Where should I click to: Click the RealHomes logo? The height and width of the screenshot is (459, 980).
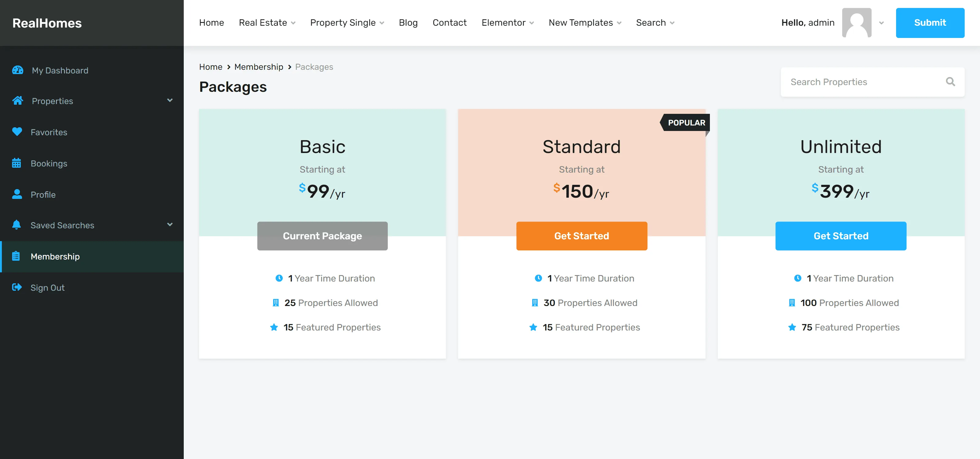[47, 23]
